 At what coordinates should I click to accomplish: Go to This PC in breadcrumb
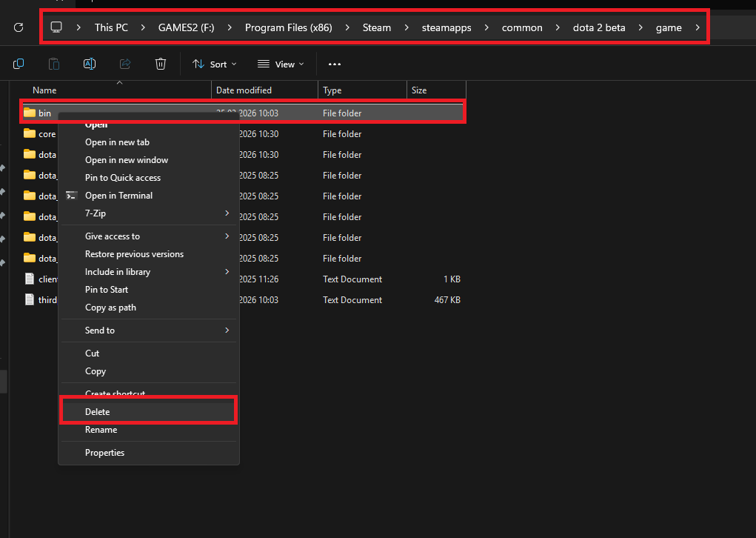point(111,27)
